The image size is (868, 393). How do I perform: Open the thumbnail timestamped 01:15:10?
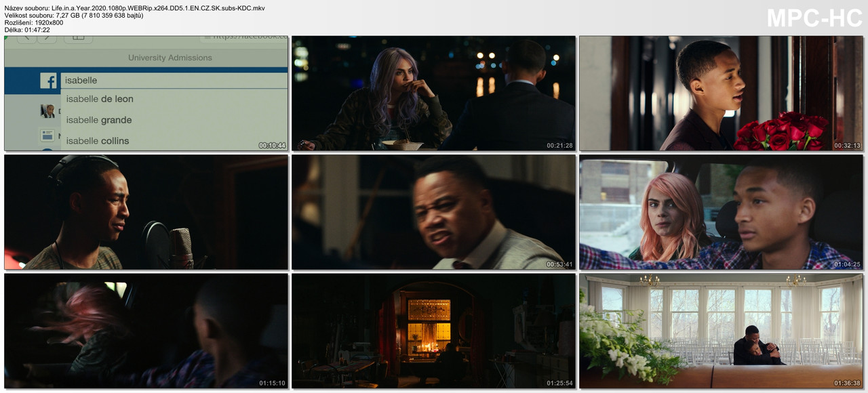(x=146, y=331)
